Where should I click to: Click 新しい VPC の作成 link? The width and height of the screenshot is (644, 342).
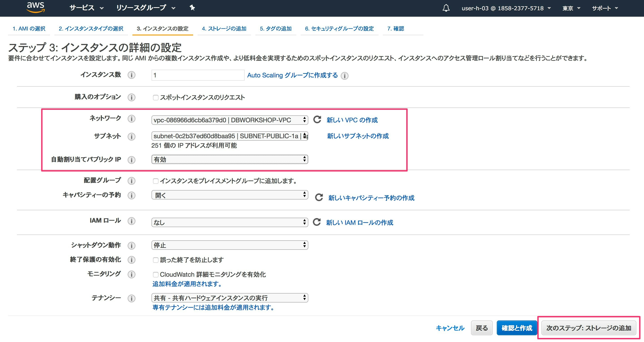pyautogui.click(x=352, y=120)
